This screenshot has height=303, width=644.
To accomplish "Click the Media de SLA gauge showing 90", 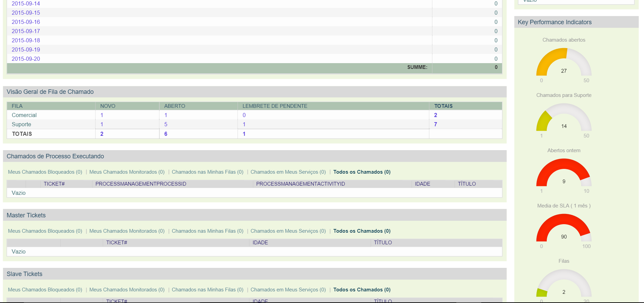I will point(563,229).
